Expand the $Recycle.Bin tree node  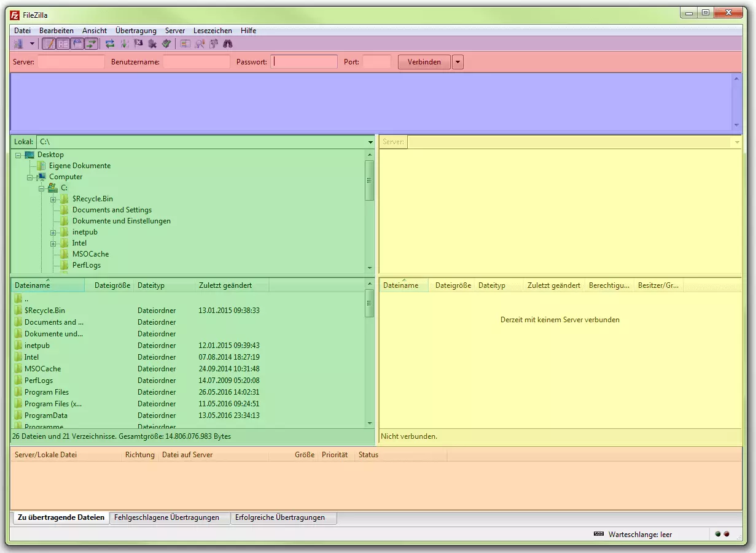(53, 199)
